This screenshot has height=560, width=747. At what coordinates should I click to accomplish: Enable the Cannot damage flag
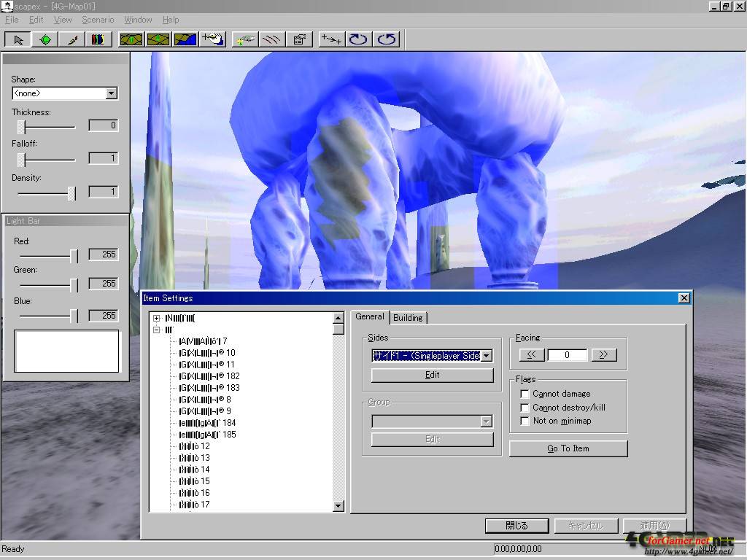525,394
